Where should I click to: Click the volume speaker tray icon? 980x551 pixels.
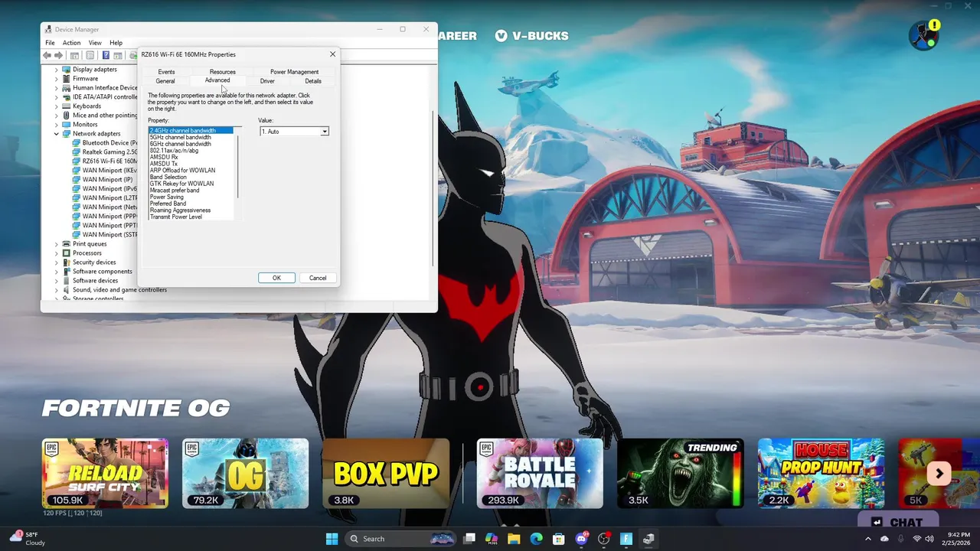[929, 539]
